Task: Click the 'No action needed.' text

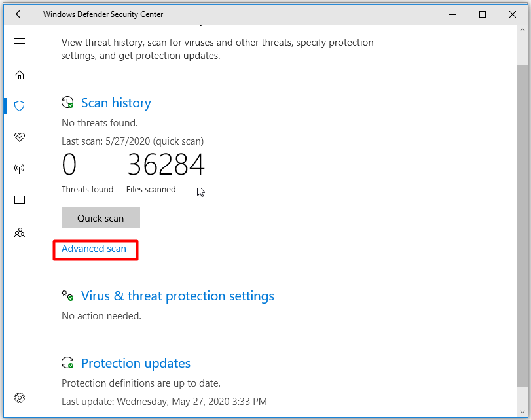Action: click(x=101, y=316)
